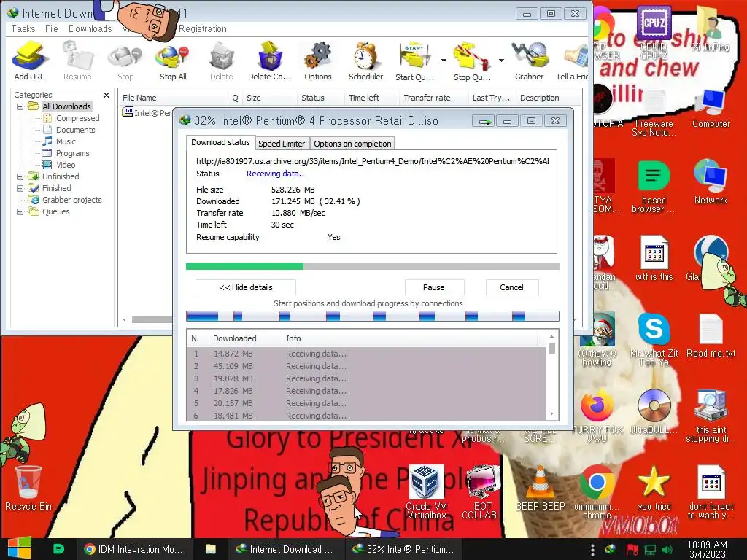Click the overall download progress bar

[x=373, y=266]
